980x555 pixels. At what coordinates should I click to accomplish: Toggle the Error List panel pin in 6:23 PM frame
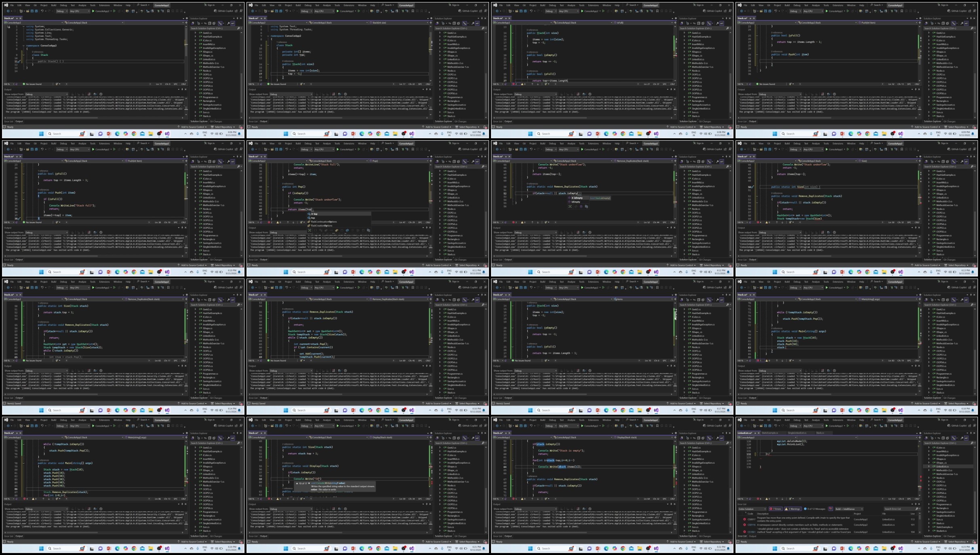pos(916,504)
